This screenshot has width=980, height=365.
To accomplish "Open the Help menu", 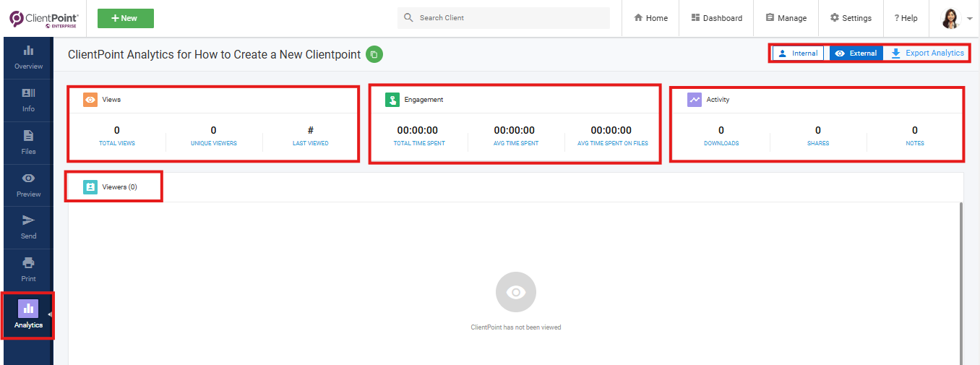I will pyautogui.click(x=906, y=18).
